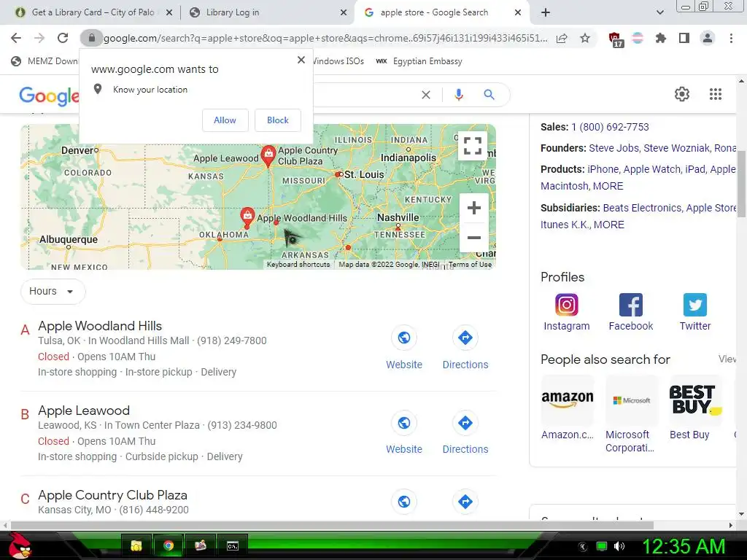The width and height of the screenshot is (747, 560).
Task: Open MEMZ Down bookmark
Action: click(44, 61)
